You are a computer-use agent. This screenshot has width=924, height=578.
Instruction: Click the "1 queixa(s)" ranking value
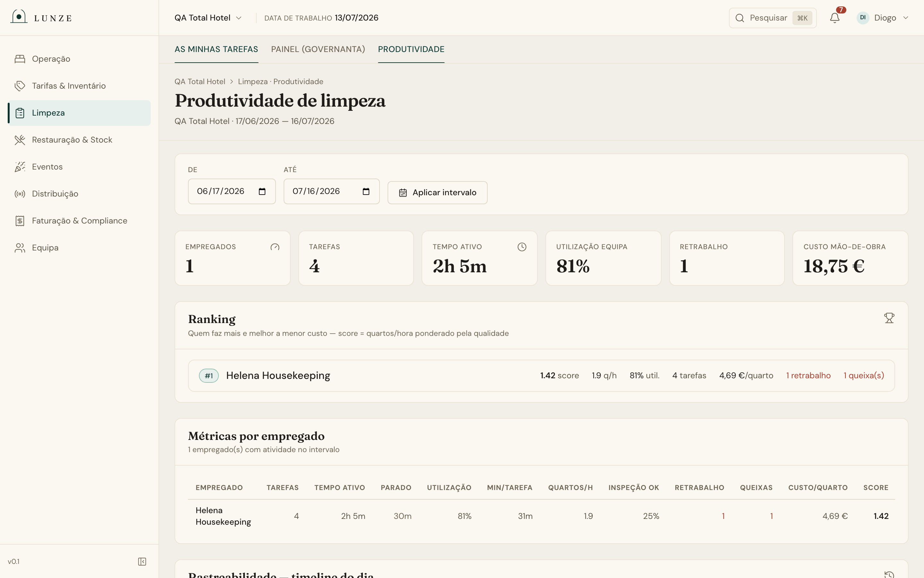(x=864, y=376)
